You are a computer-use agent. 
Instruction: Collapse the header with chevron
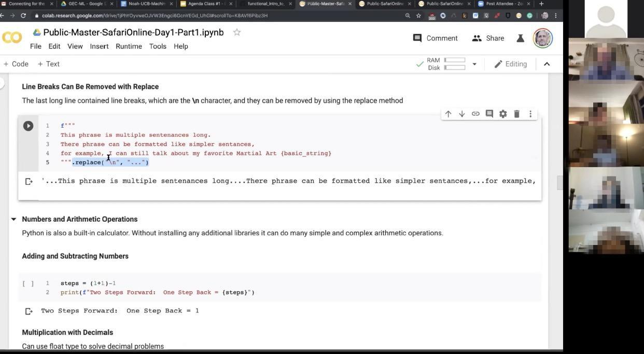tap(547, 64)
